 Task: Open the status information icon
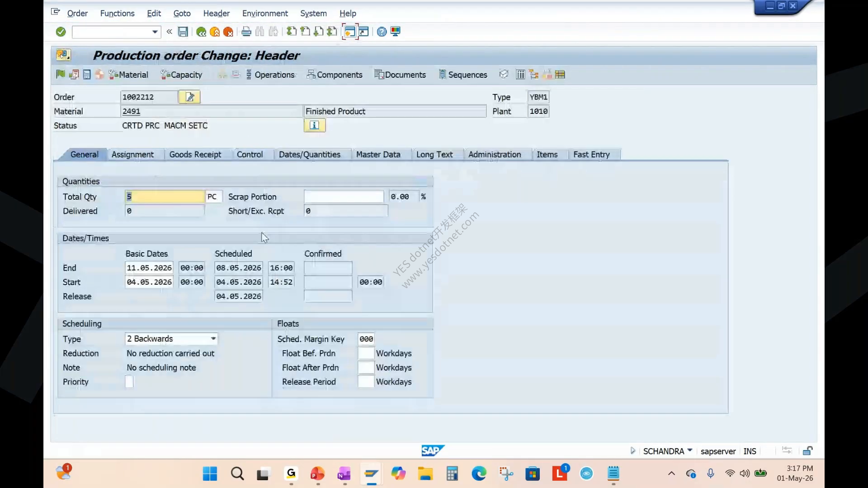315,125
